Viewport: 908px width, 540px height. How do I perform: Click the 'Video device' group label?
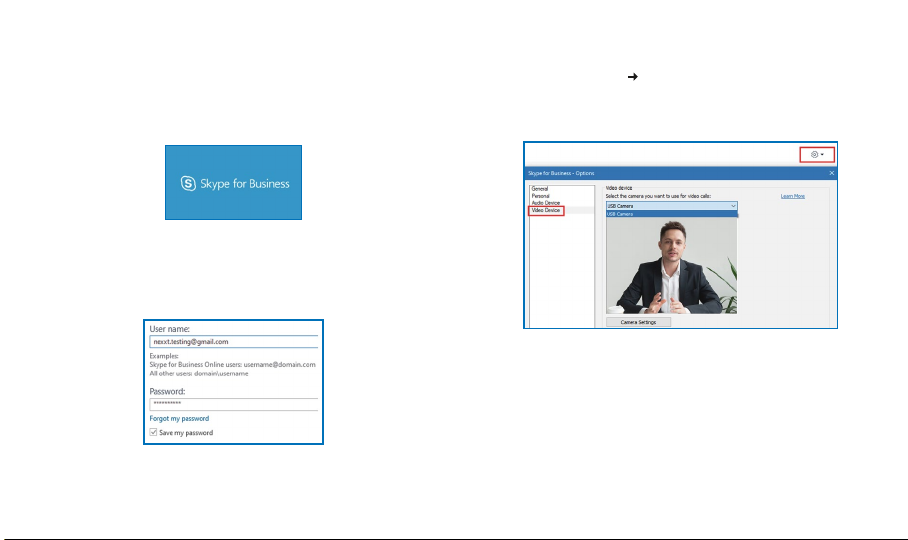(618, 188)
